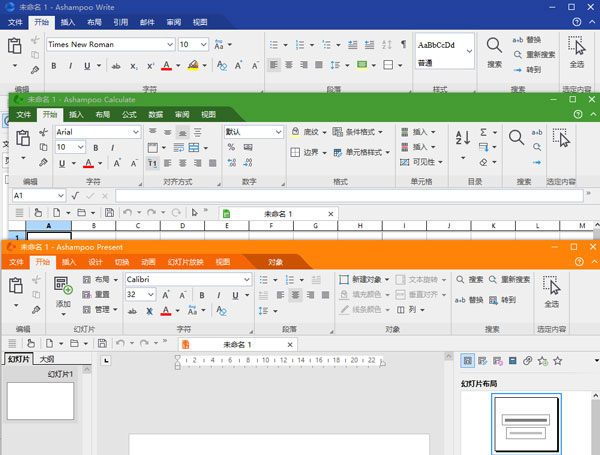600x455 pixels.
Task: Click the 添加 add slide icon in Present
Action: [63, 288]
